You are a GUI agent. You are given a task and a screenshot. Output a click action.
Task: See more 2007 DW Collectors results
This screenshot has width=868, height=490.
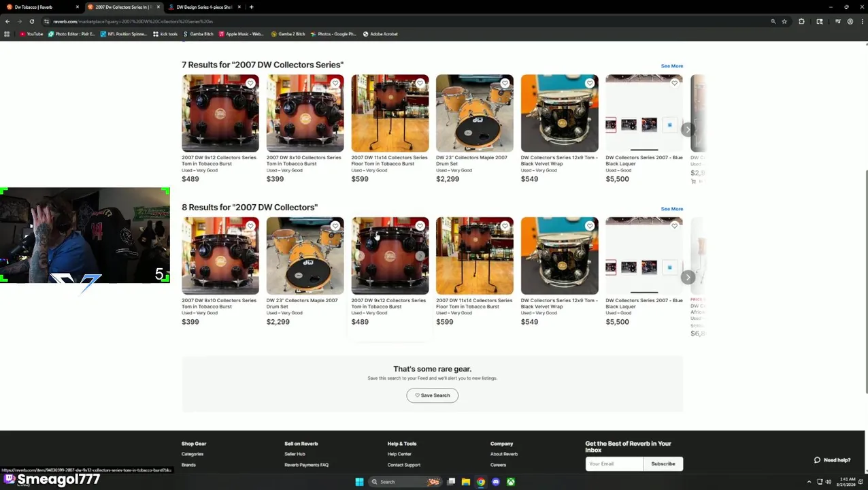[x=671, y=209]
